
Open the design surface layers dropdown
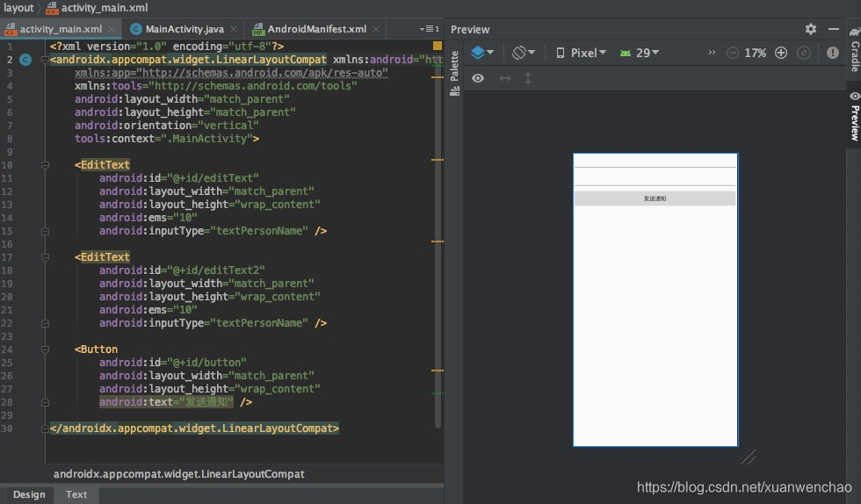point(482,53)
